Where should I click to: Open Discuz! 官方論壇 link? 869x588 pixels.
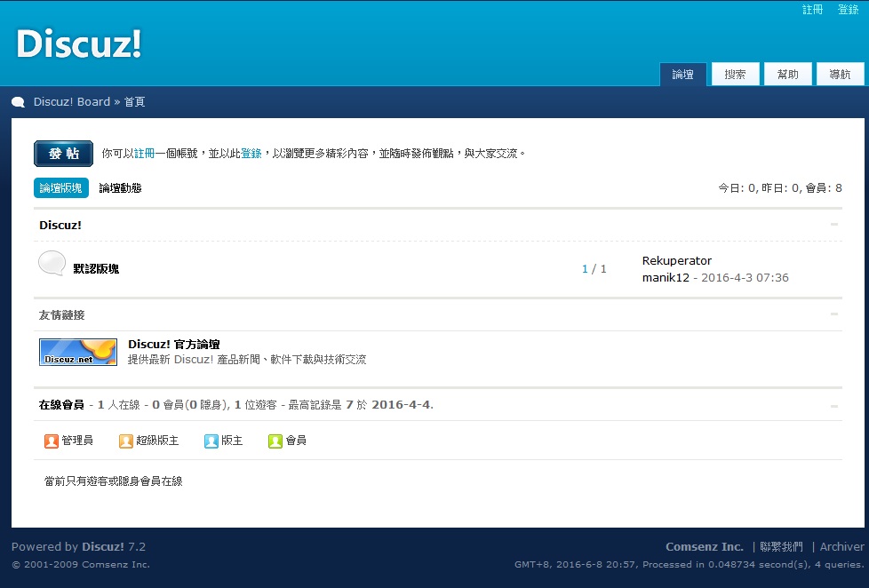point(174,344)
